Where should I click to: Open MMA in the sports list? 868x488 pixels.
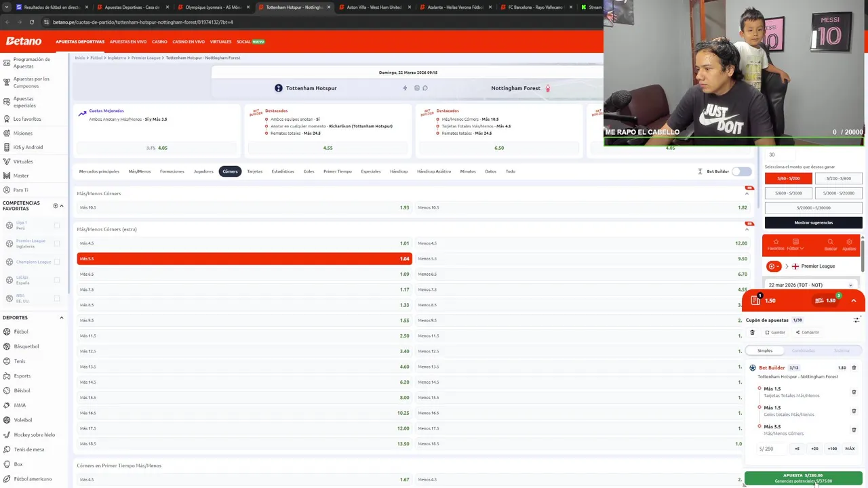[x=20, y=405]
